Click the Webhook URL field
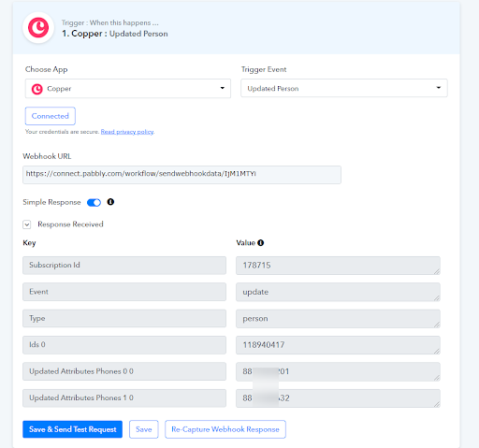 tap(181, 175)
